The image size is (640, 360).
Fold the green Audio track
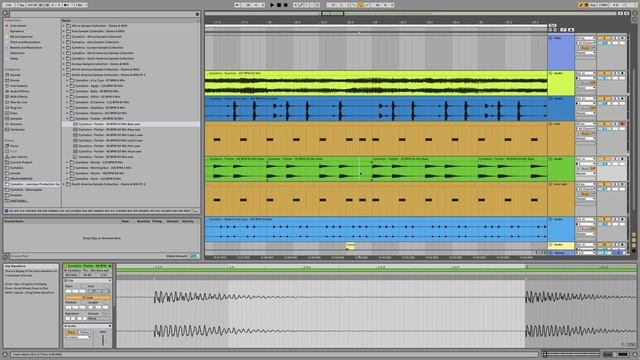(551, 159)
